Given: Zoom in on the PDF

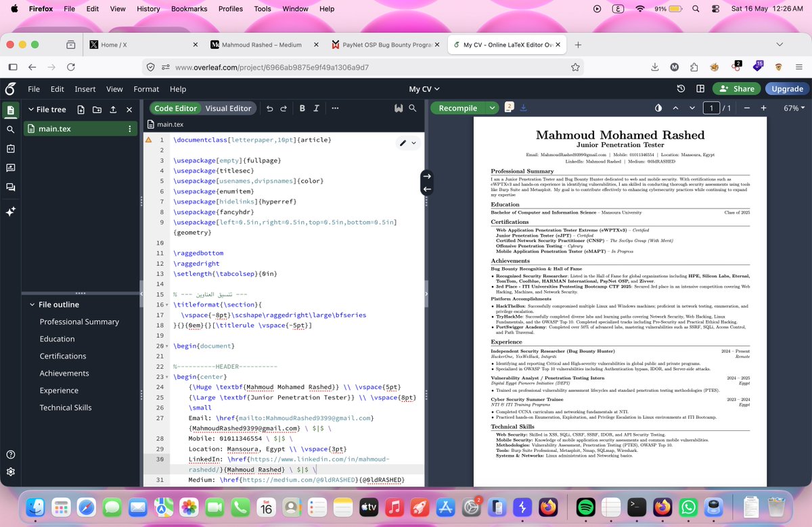Looking at the screenshot, I should pos(763,108).
